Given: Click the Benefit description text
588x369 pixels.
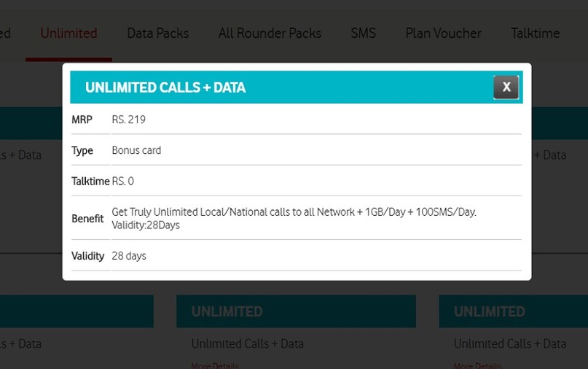Looking at the screenshot, I should [x=293, y=218].
